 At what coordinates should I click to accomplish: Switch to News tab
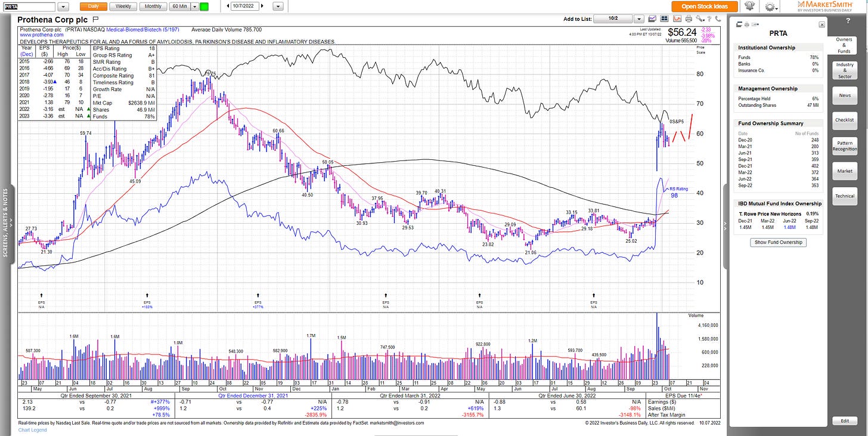pyautogui.click(x=844, y=95)
